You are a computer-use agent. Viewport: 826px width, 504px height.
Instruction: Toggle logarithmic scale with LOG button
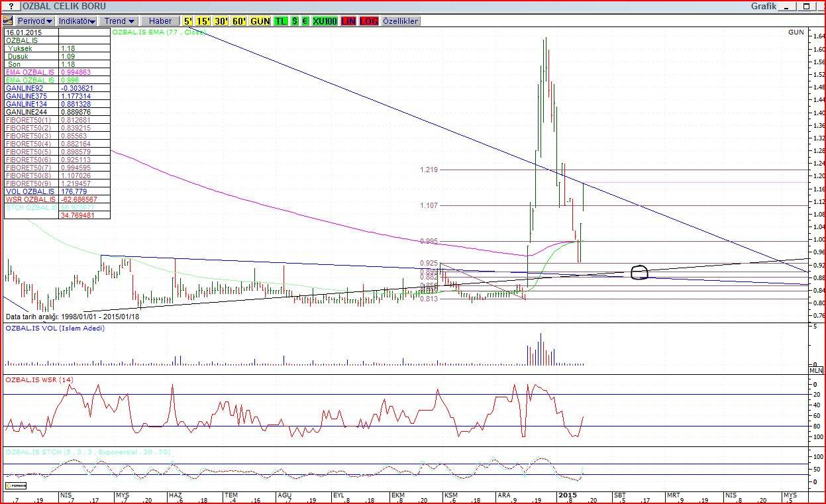point(369,21)
